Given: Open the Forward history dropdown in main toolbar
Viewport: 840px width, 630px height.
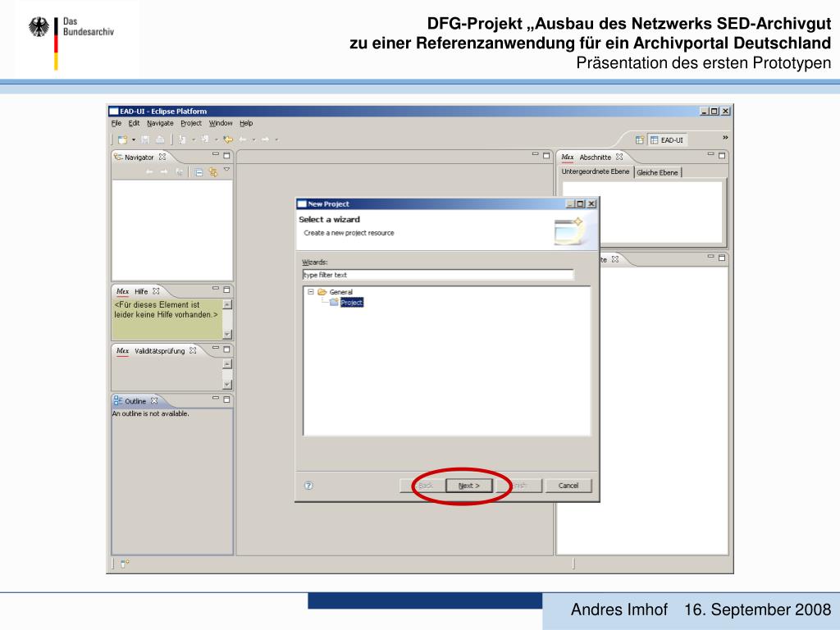Looking at the screenshot, I should (x=276, y=140).
